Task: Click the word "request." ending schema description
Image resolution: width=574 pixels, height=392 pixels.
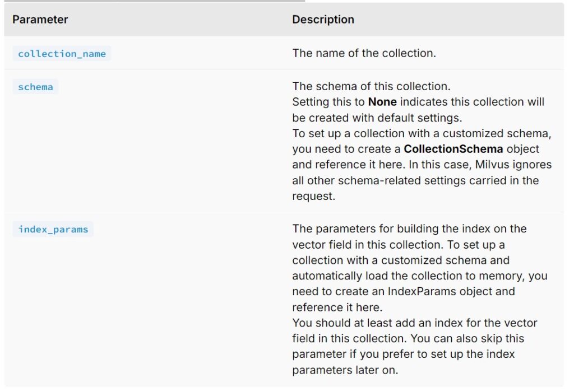Action: point(313,197)
